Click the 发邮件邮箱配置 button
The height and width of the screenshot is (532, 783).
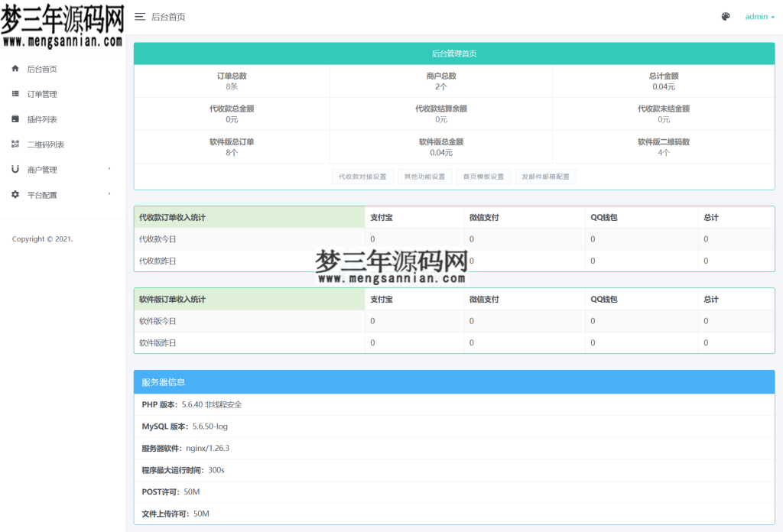point(545,177)
